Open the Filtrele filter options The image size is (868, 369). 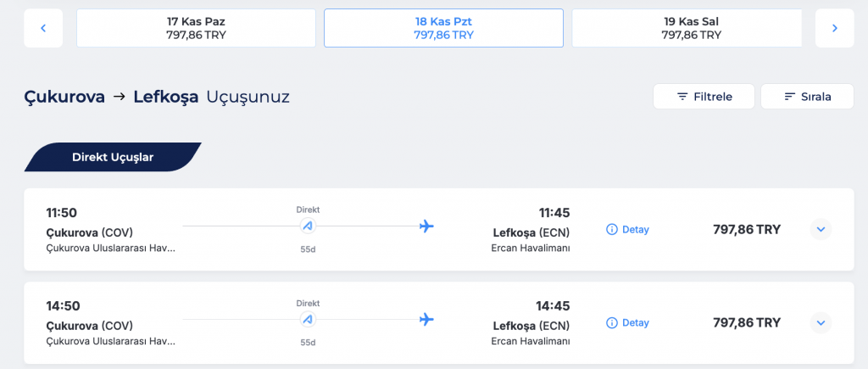tap(704, 97)
